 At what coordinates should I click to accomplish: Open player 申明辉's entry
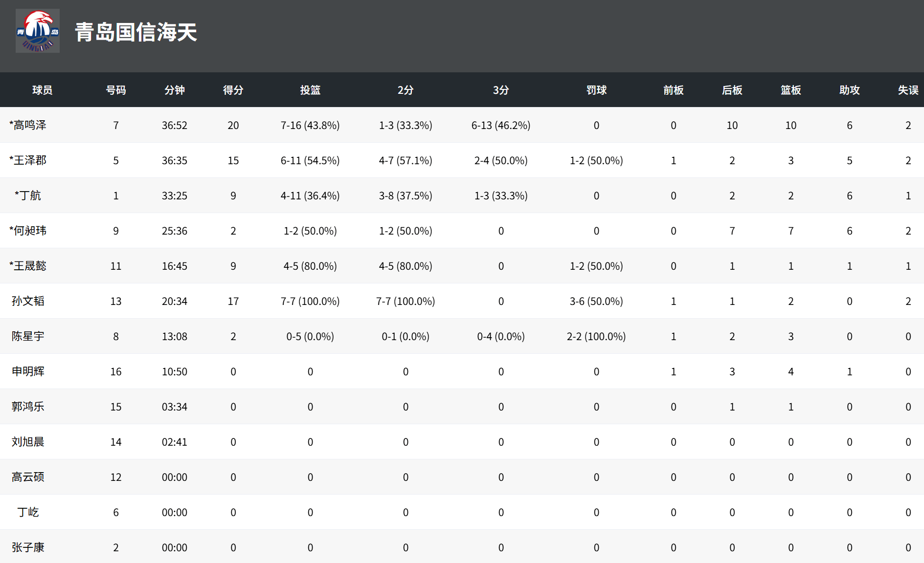coord(28,371)
